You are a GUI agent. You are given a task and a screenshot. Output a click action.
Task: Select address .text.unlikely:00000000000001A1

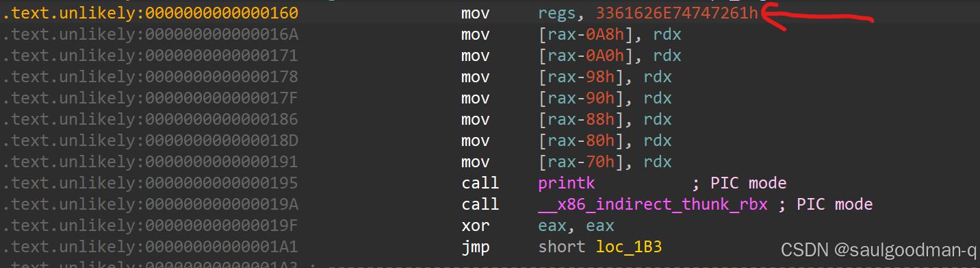click(x=151, y=247)
